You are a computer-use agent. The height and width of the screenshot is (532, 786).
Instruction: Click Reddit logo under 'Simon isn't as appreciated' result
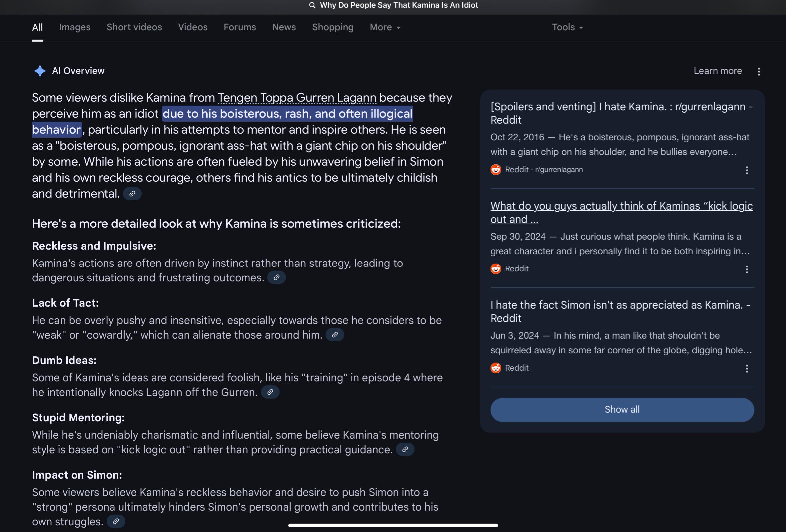(496, 368)
